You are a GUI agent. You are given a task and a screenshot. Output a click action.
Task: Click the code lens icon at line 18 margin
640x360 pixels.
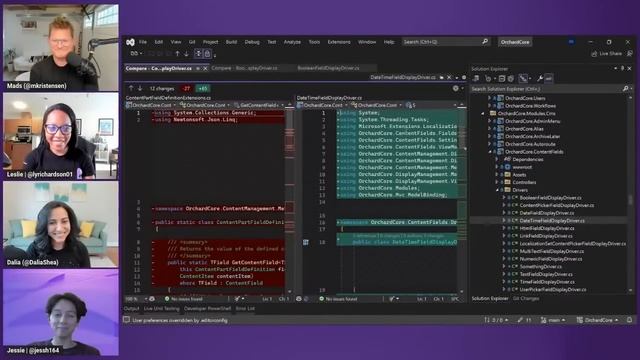(x=306, y=242)
